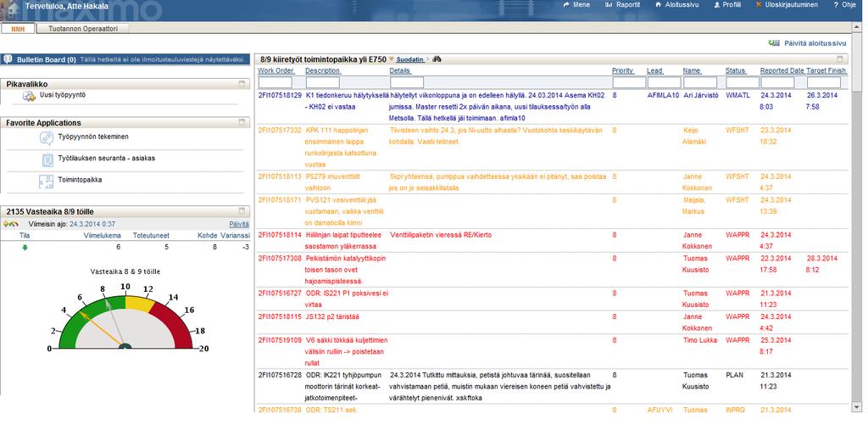Click the Uusi työpyyntö icon
This screenshot has width=868, height=425.
[29, 96]
